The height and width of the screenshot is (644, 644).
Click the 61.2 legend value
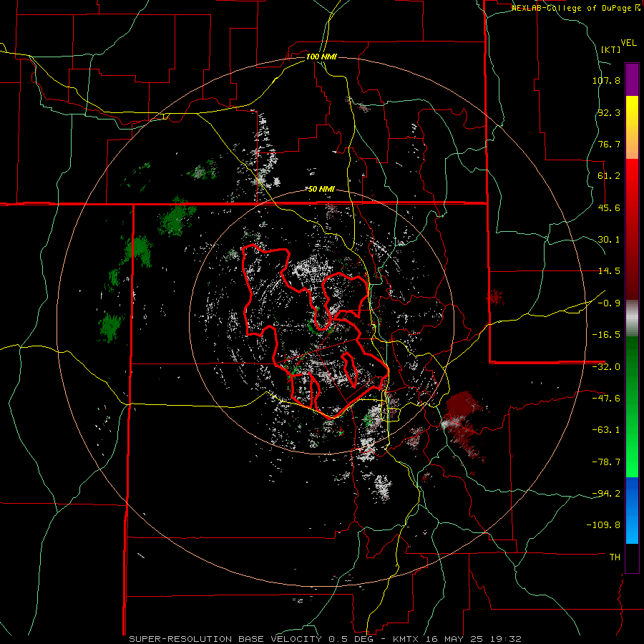tap(609, 176)
